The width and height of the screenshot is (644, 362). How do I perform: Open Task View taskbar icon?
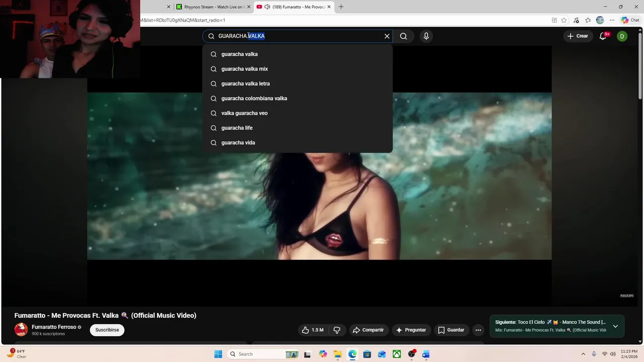click(307, 354)
